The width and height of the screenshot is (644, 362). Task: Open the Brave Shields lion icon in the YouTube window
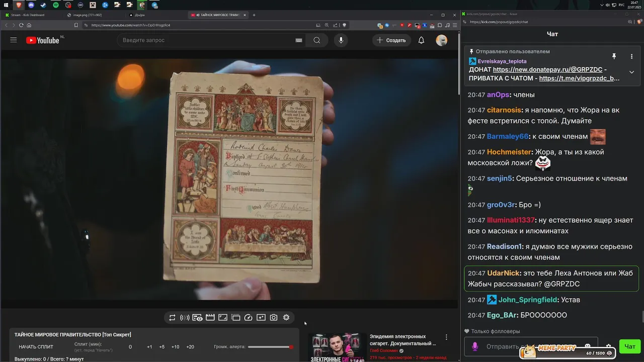[344, 25]
